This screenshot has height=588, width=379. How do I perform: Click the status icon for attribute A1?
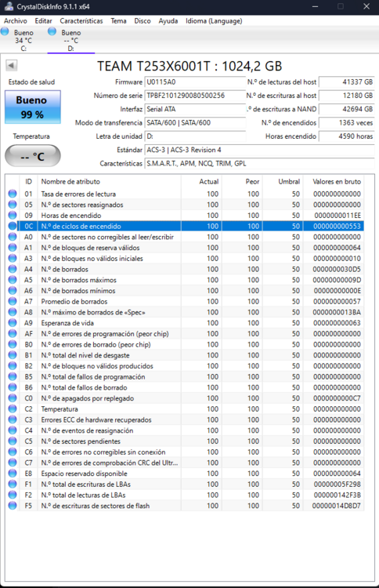point(13,248)
